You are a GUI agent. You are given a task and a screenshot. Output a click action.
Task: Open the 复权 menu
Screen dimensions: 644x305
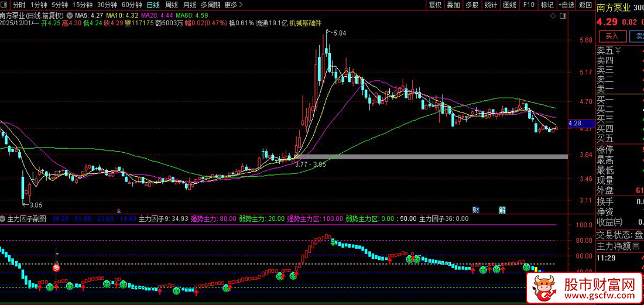click(435, 5)
